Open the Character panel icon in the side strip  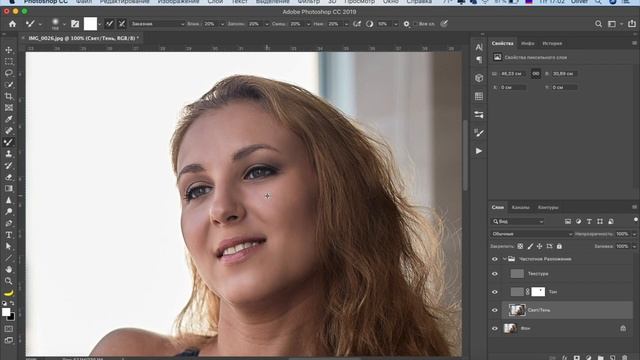click(x=479, y=47)
